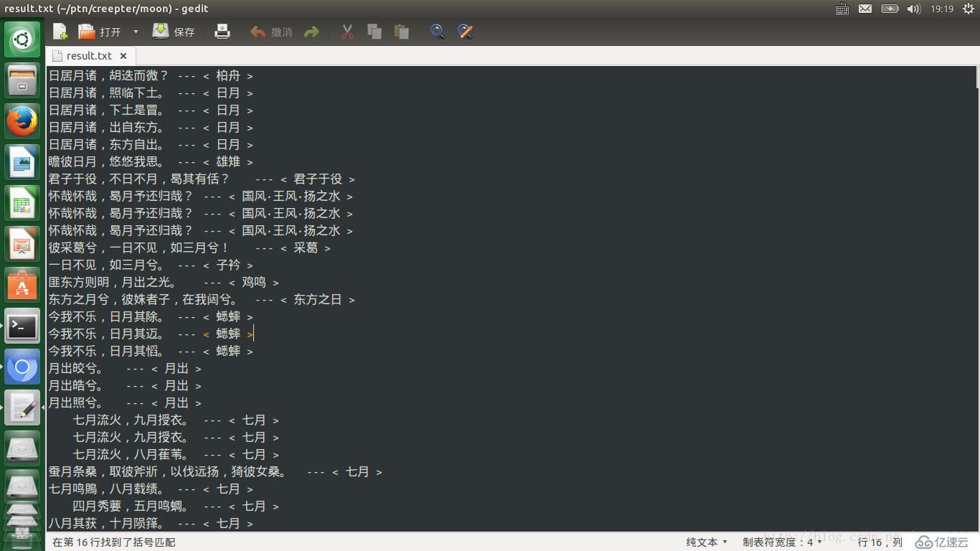The image size is (980, 551).
Task: Open clock showing 19:19
Action: pos(942,9)
